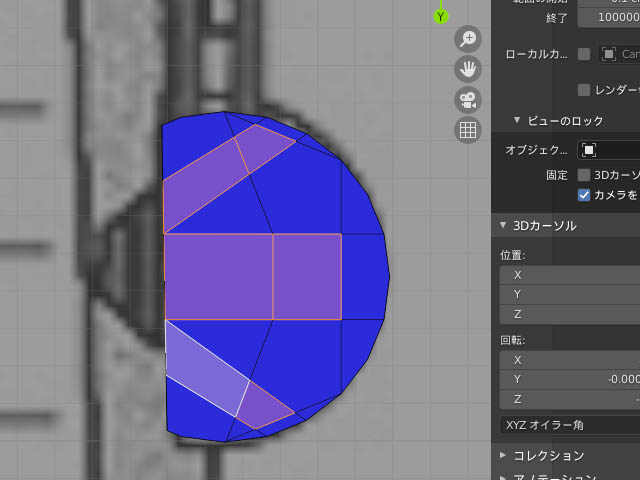The width and height of the screenshot is (640, 480).
Task: Click the green Y axis gizmo ball
Action: tap(440, 17)
